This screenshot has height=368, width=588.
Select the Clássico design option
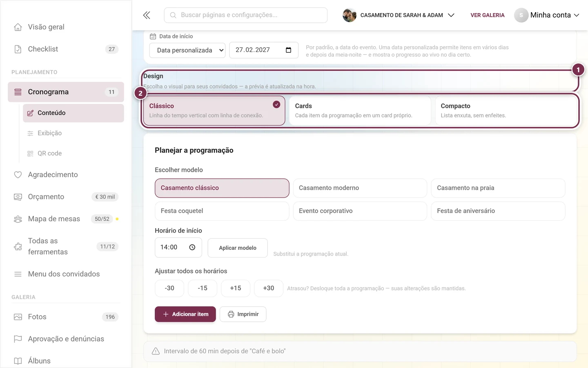pyautogui.click(x=214, y=110)
